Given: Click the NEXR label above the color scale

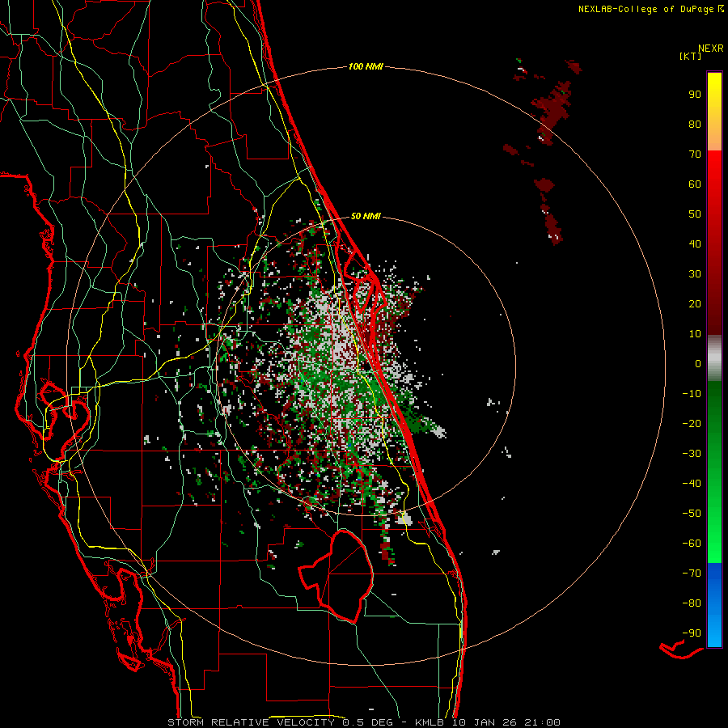Looking at the screenshot, I should (x=711, y=48).
